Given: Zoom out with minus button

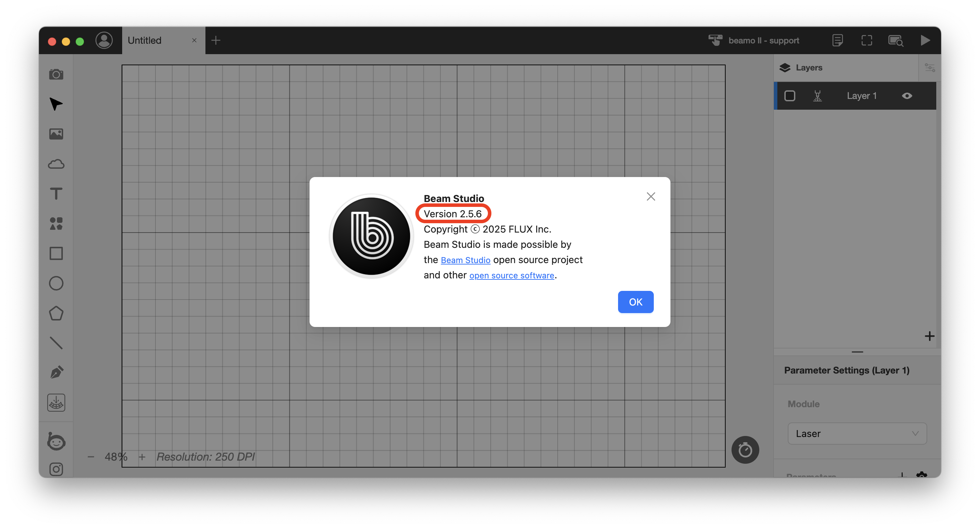Looking at the screenshot, I should [x=91, y=457].
